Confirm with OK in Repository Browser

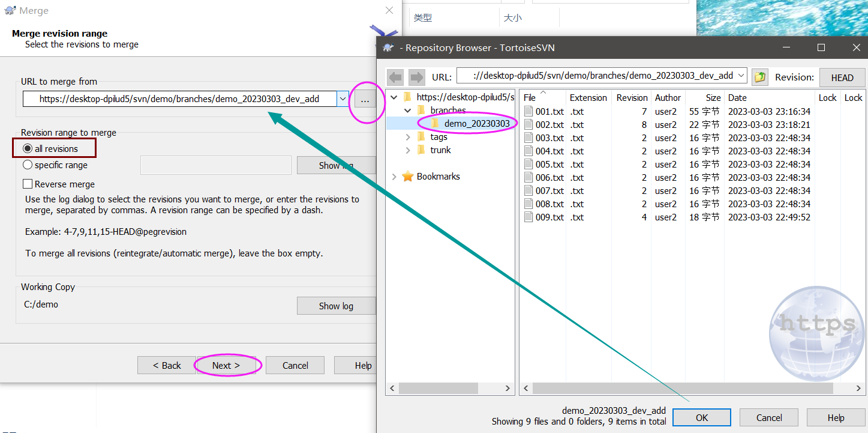coord(702,417)
